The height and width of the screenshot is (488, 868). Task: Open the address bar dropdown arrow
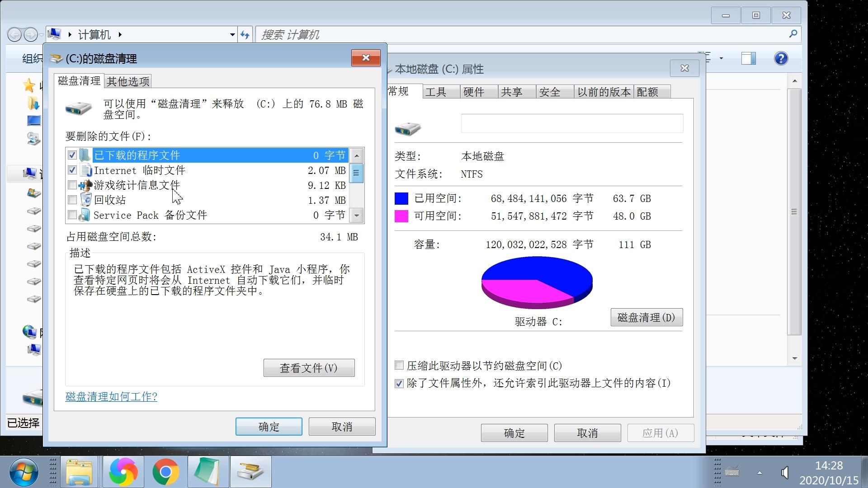pyautogui.click(x=232, y=34)
